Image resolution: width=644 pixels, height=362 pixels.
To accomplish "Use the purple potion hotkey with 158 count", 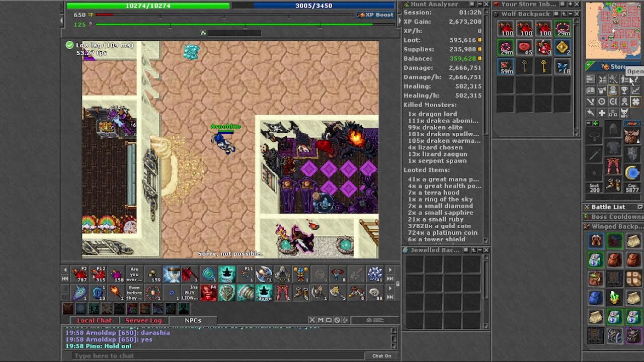I will pyautogui.click(x=116, y=275).
